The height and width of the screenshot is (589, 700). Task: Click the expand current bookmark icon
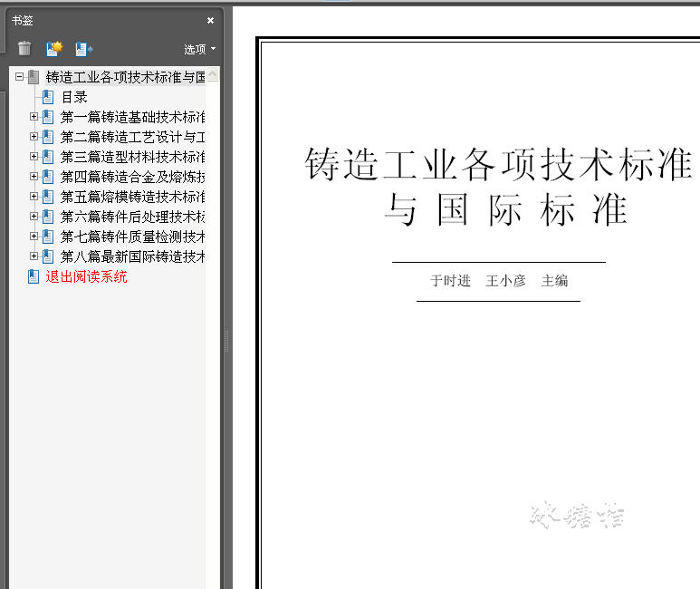(83, 49)
